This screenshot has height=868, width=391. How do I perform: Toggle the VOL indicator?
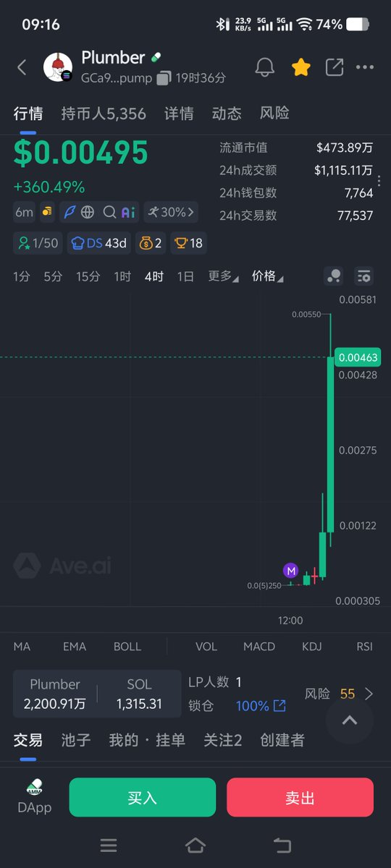click(206, 647)
